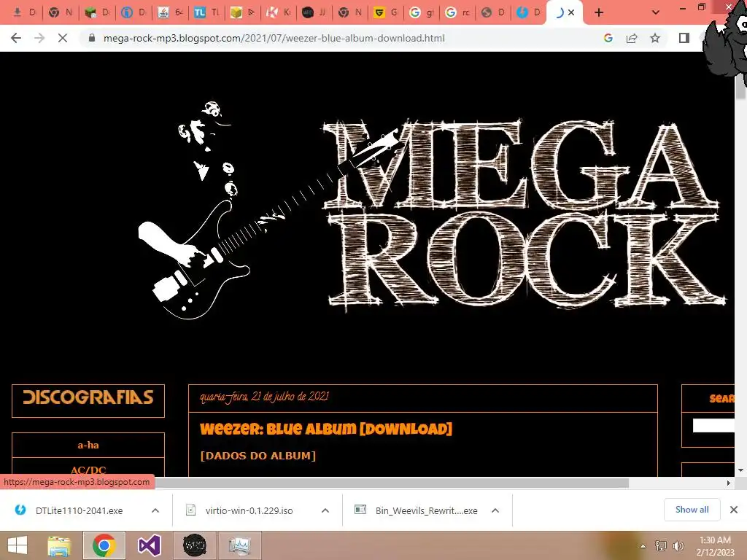The height and width of the screenshot is (560, 747).
Task: Launch Visual Studio from the taskbar
Action: (150, 545)
